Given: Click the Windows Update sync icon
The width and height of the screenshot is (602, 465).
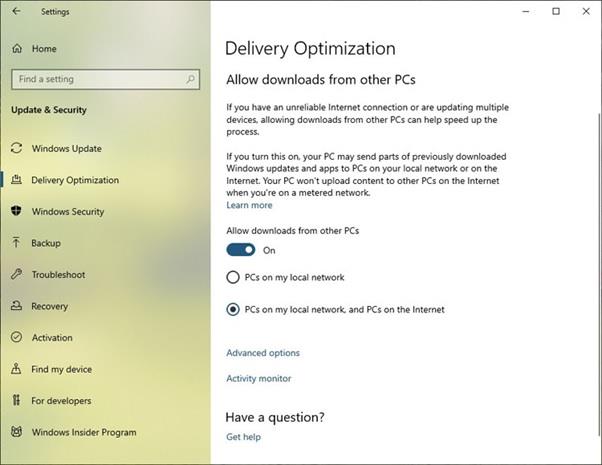Looking at the screenshot, I should point(16,149).
